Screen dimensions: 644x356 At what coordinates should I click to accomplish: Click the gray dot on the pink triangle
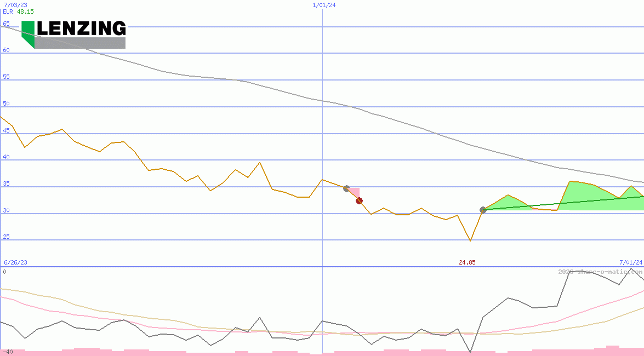click(346, 188)
